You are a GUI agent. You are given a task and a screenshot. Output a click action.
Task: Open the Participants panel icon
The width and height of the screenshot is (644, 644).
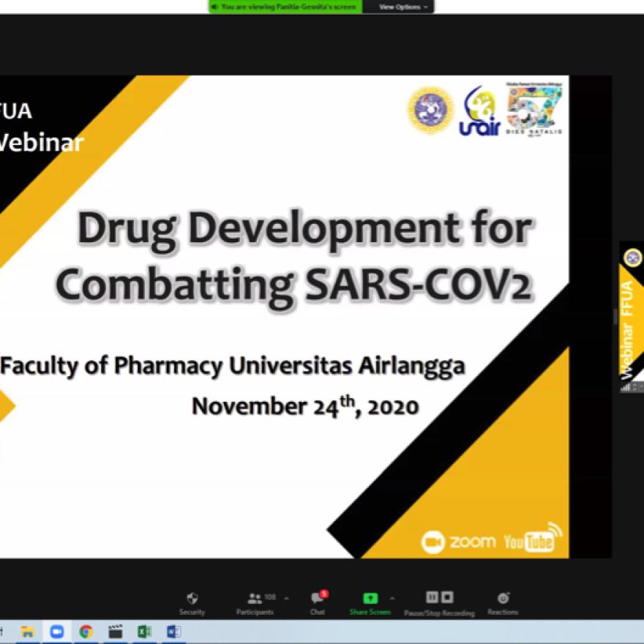(x=255, y=599)
